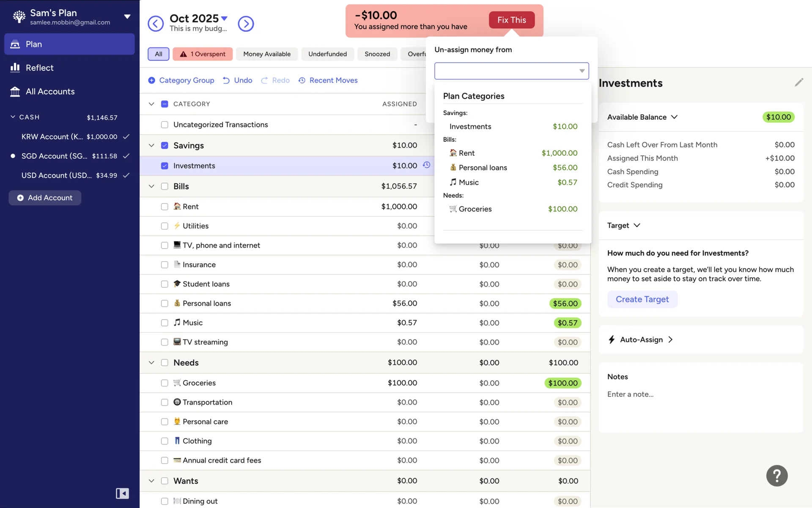This screenshot has width=812, height=508.
Task: Collapse the sidebar panel icon
Action: pyautogui.click(x=122, y=494)
